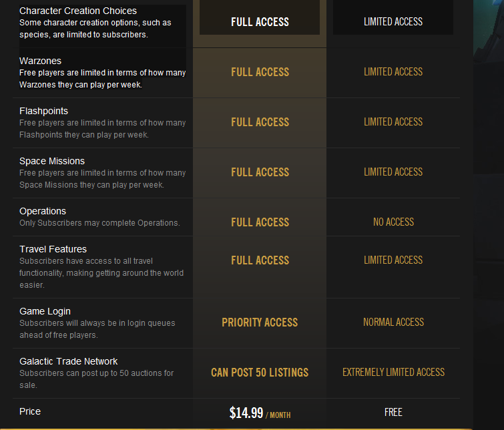Click the Character Creation Choices heading
The width and height of the screenshot is (504, 430).
pos(78,11)
